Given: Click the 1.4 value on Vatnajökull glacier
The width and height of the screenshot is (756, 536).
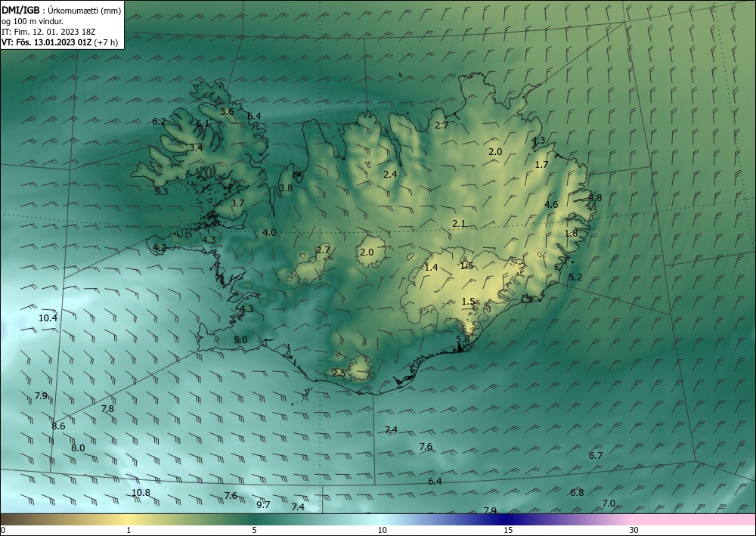Looking at the screenshot, I should click(x=431, y=267).
